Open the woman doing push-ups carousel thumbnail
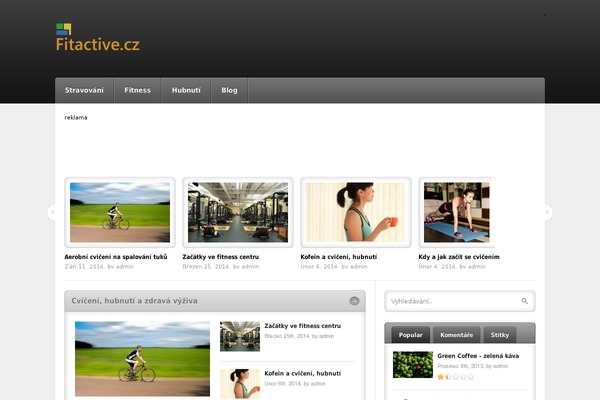 pos(457,212)
